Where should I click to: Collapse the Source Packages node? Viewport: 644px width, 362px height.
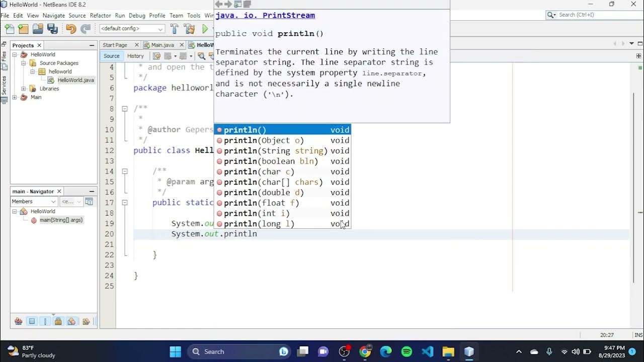[x=24, y=63]
